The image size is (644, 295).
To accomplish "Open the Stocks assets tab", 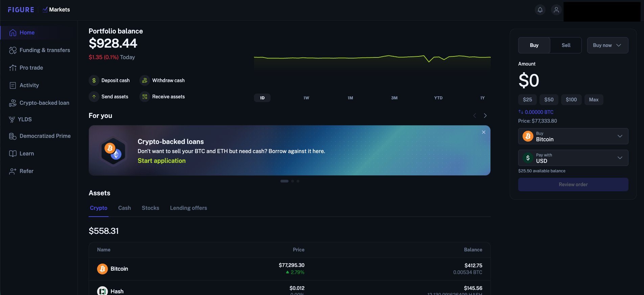I will [x=151, y=208].
